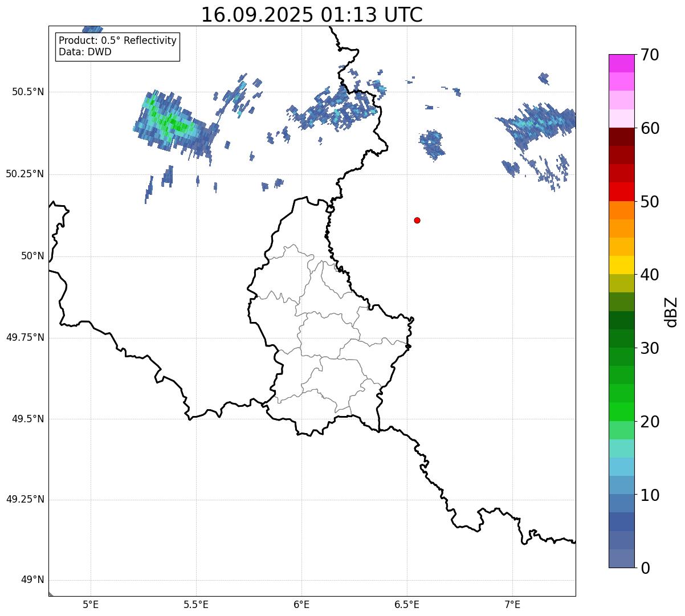Click the colorbar tick label "40"
The image size is (685, 616).
point(649,275)
